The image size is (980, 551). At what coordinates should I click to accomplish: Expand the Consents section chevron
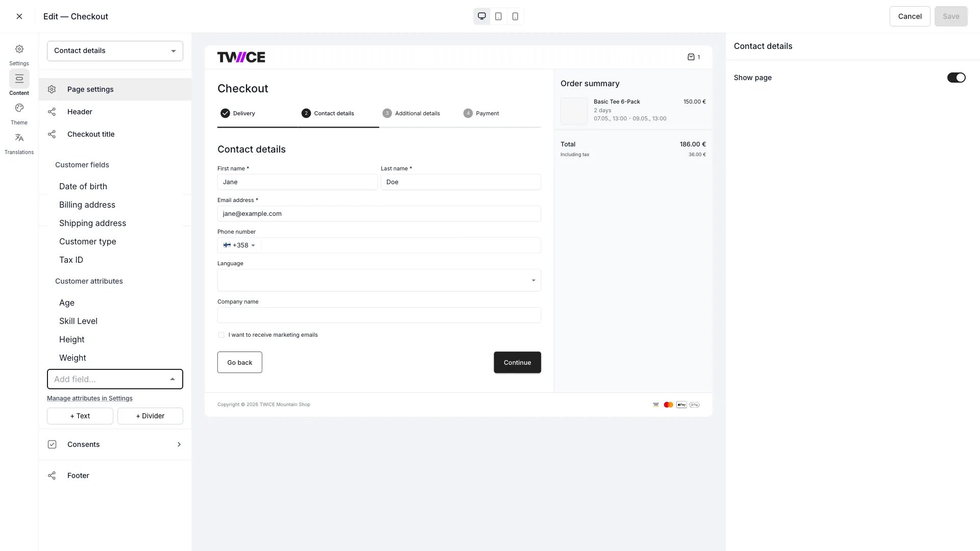(179, 444)
